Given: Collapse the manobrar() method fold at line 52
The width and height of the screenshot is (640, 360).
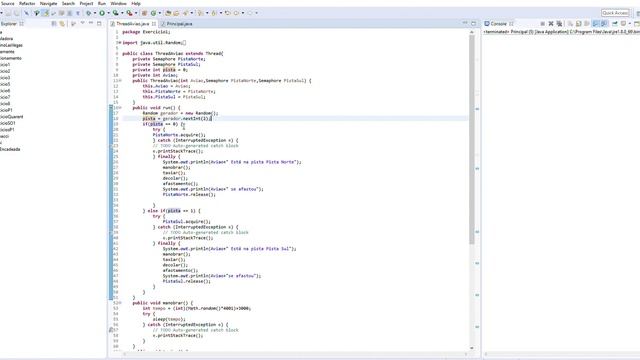Looking at the screenshot, I should (120, 303).
